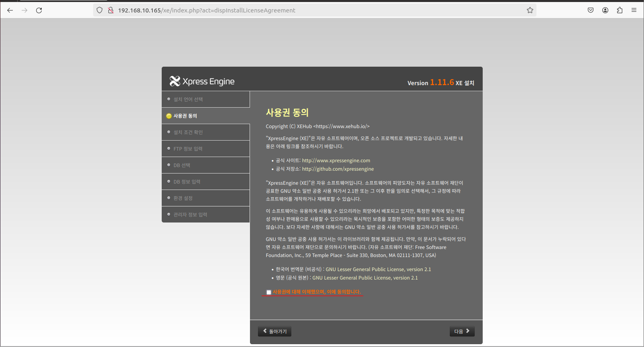Open the English original GNU LGPL 2.1 link
Viewport: 644px width, 347px height.
point(365,278)
